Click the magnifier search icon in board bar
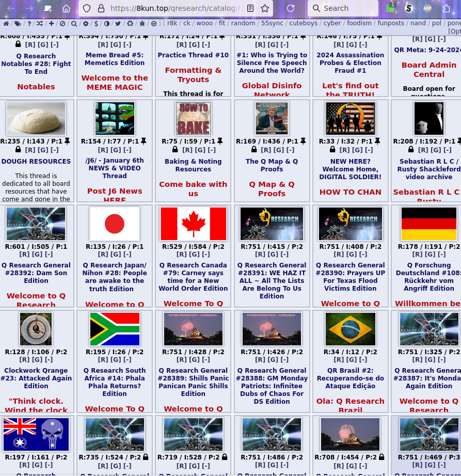461x476 pixels. pyautogui.click(x=74, y=23)
